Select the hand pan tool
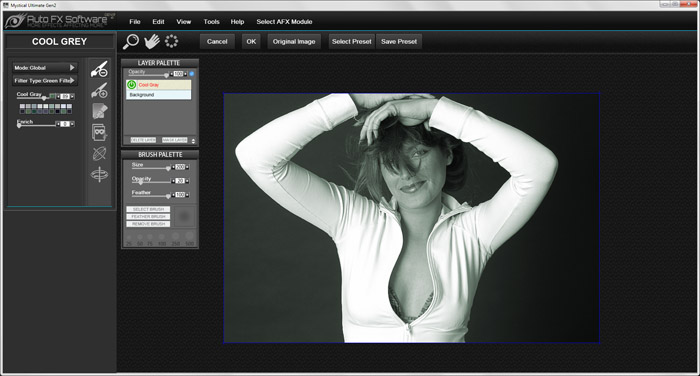700x376 pixels. click(x=152, y=42)
